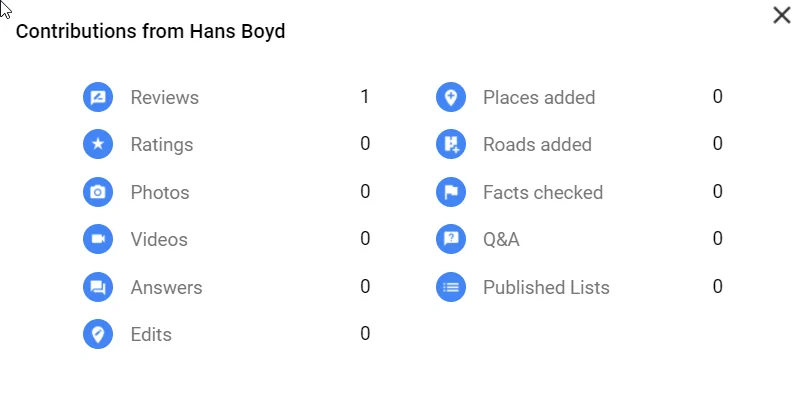The width and height of the screenshot is (809, 403).
Task: Open the Places added pin icon
Action: tap(451, 97)
